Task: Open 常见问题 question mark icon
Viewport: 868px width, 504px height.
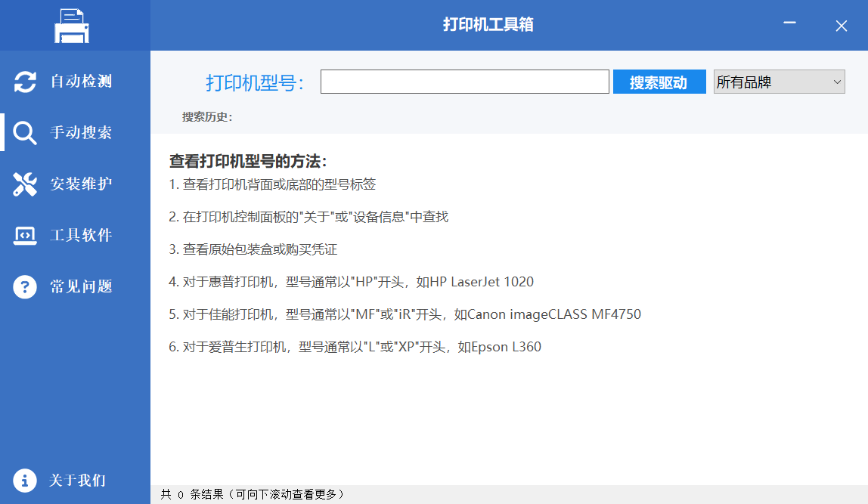Action: (x=24, y=286)
